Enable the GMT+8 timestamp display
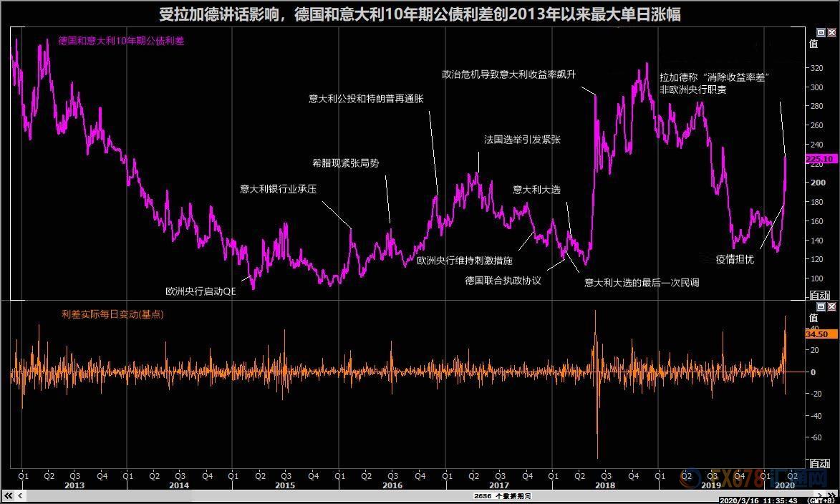 tap(823, 500)
